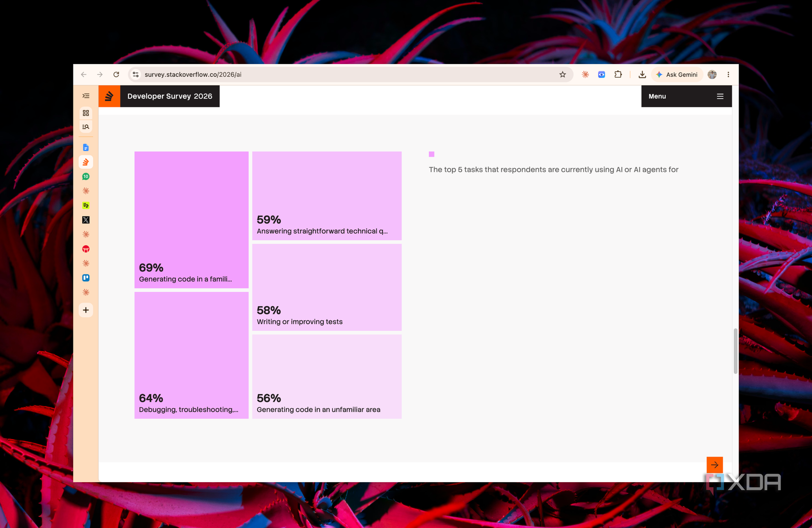Image resolution: width=812 pixels, height=528 pixels.
Task: Select the 69% Generating code tile
Action: [x=191, y=219]
